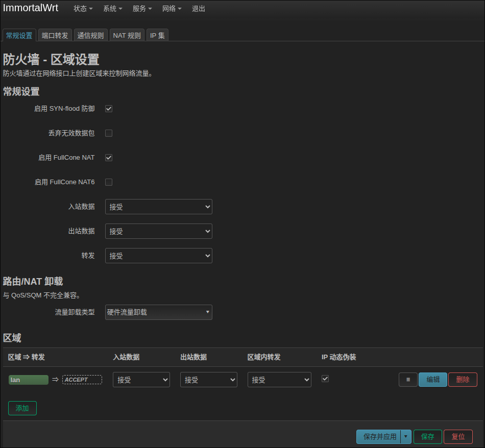Disable the 启用 FullCone NAT checkbox
Screen dimensions: 485x448
pyautogui.click(x=109, y=158)
